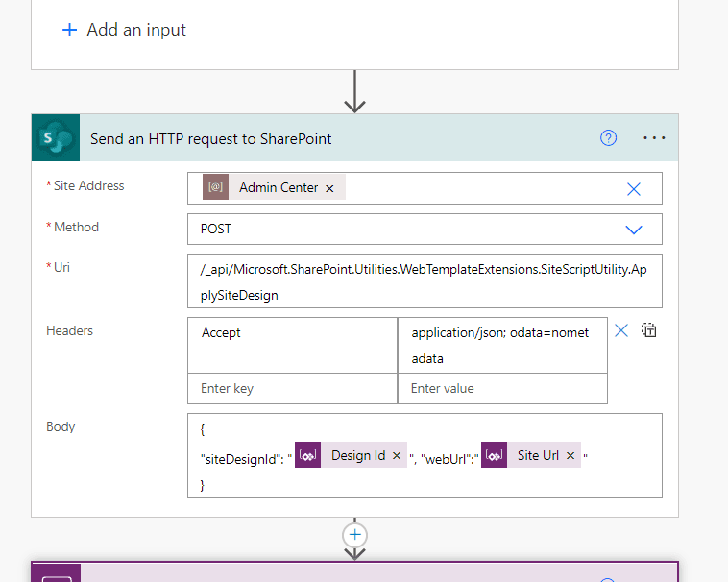Click the Send an HTTP request to SharePoint title

tap(210, 138)
